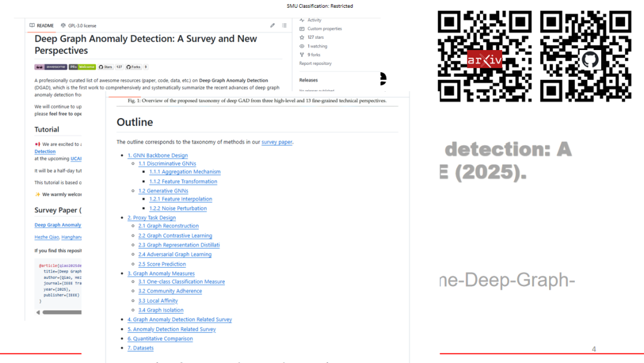The height and width of the screenshot is (363, 644).
Task: Click the star icon beside 127 stars
Action: [x=302, y=38]
